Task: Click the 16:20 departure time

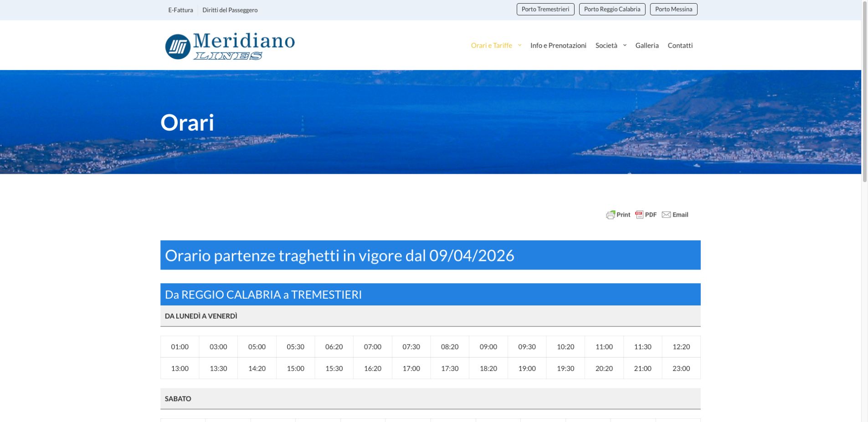Action: pos(373,368)
